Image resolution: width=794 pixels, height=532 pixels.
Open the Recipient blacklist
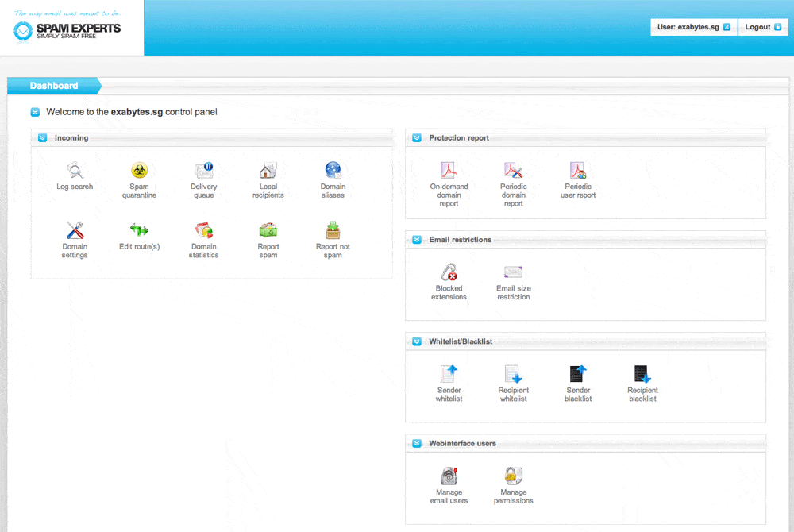point(642,384)
